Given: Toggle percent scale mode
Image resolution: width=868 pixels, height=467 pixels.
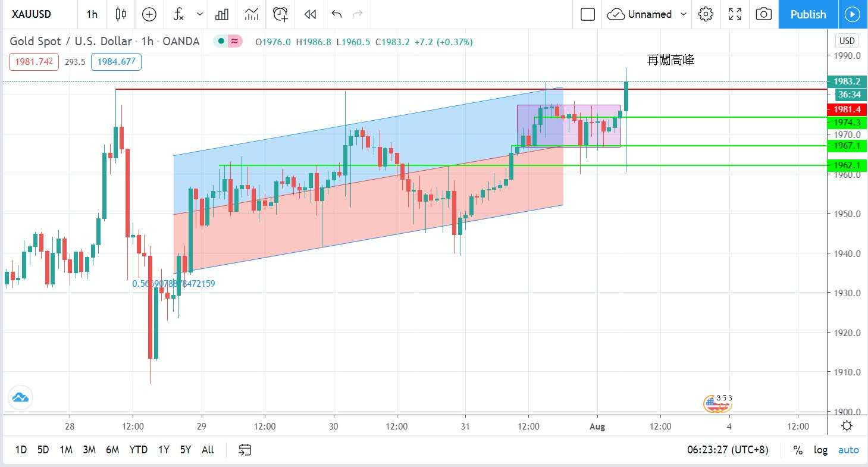Looking at the screenshot, I should [798, 450].
